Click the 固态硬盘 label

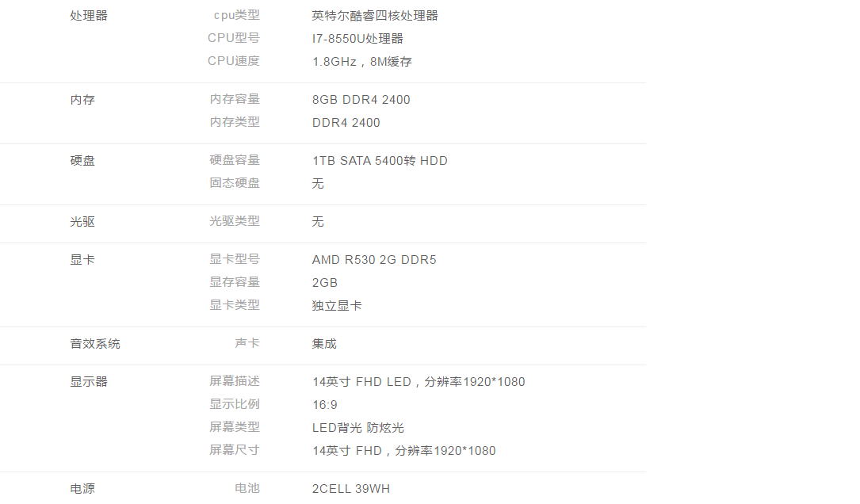point(235,183)
